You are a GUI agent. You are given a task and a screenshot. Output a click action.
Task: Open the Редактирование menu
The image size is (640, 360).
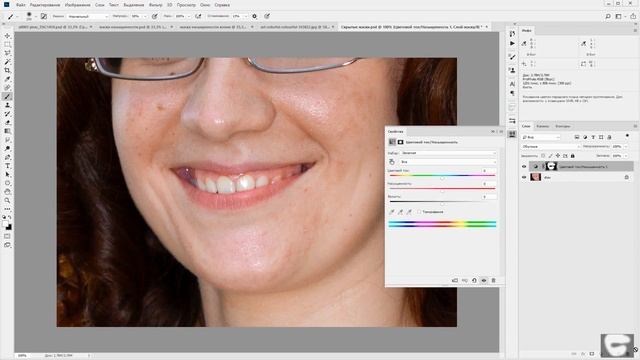[x=45, y=5]
